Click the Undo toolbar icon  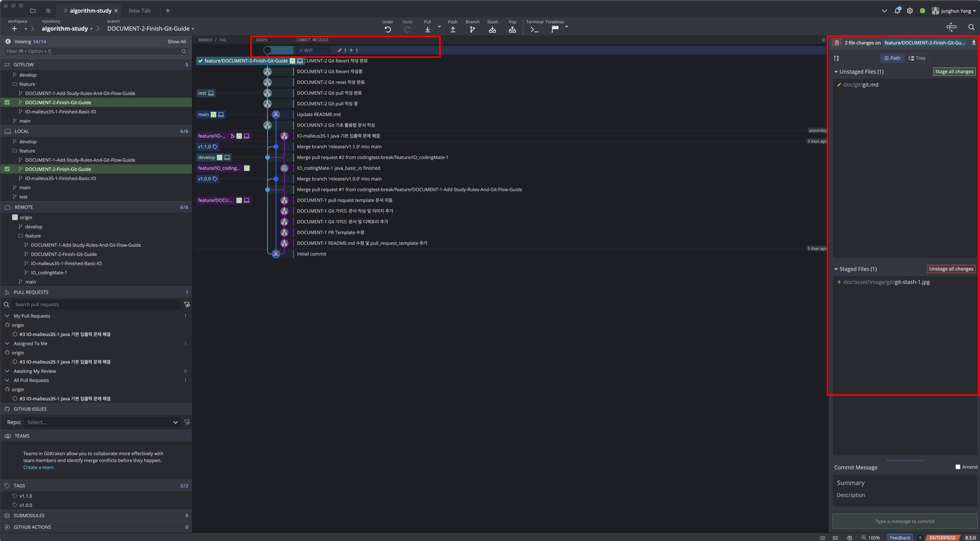point(387,29)
